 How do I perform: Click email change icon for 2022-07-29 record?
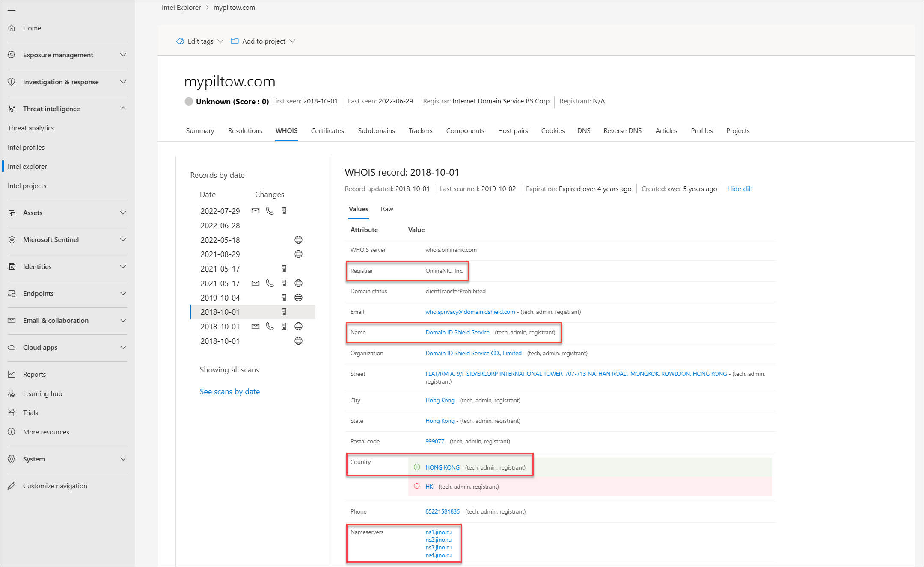(256, 211)
